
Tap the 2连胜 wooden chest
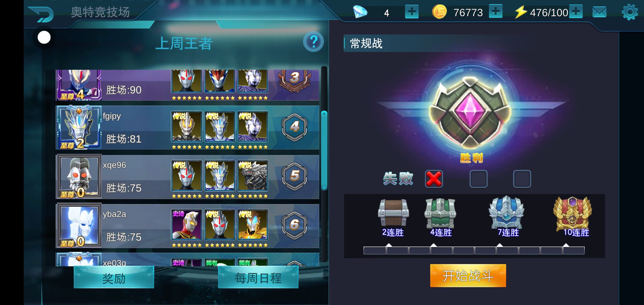point(393,212)
